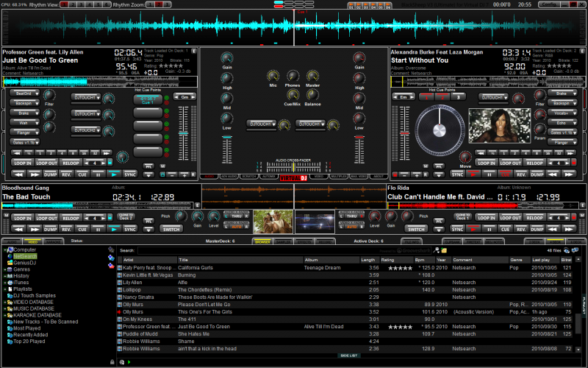Adjust the deck 1 pitch slider handle

[x=183, y=133]
